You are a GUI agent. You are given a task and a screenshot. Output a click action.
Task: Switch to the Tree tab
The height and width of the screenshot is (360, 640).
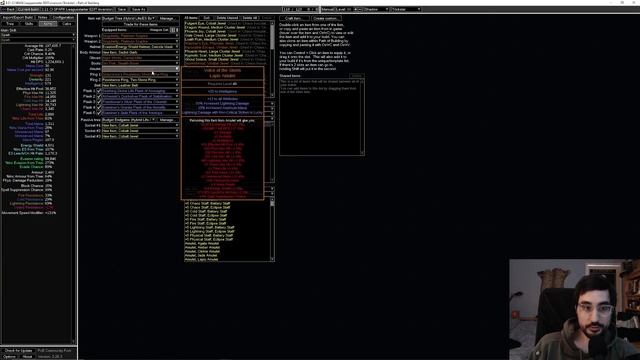pyautogui.click(x=10, y=24)
